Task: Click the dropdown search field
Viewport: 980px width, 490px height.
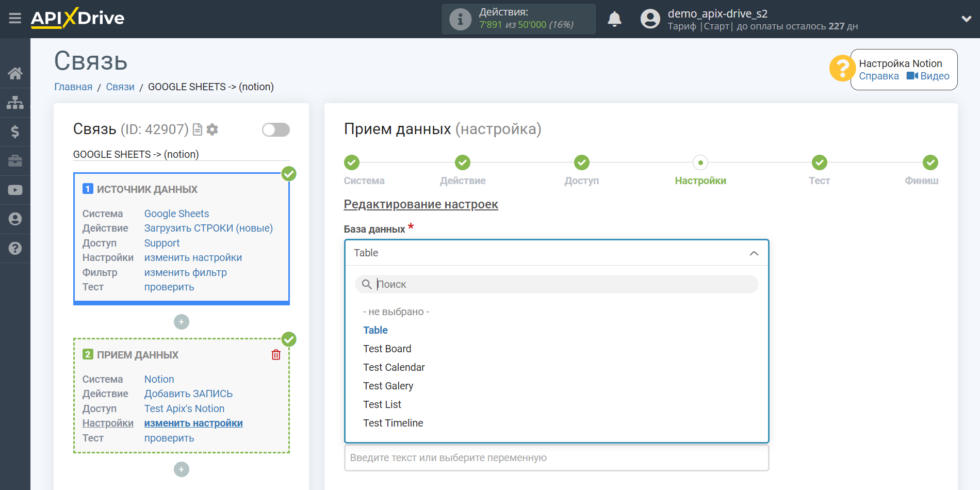Action: click(557, 284)
